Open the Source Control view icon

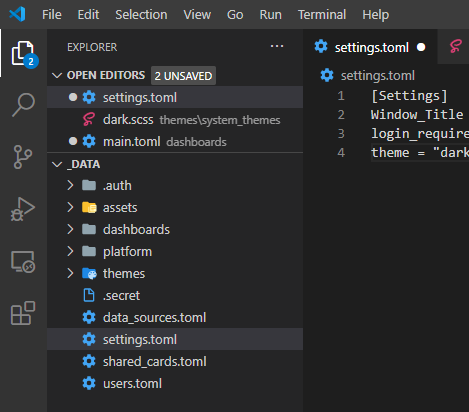(23, 157)
